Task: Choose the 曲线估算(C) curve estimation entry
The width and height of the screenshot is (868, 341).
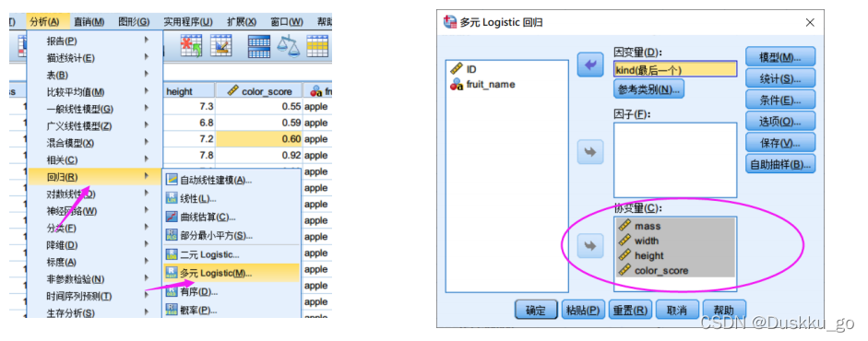Action: click(x=232, y=218)
